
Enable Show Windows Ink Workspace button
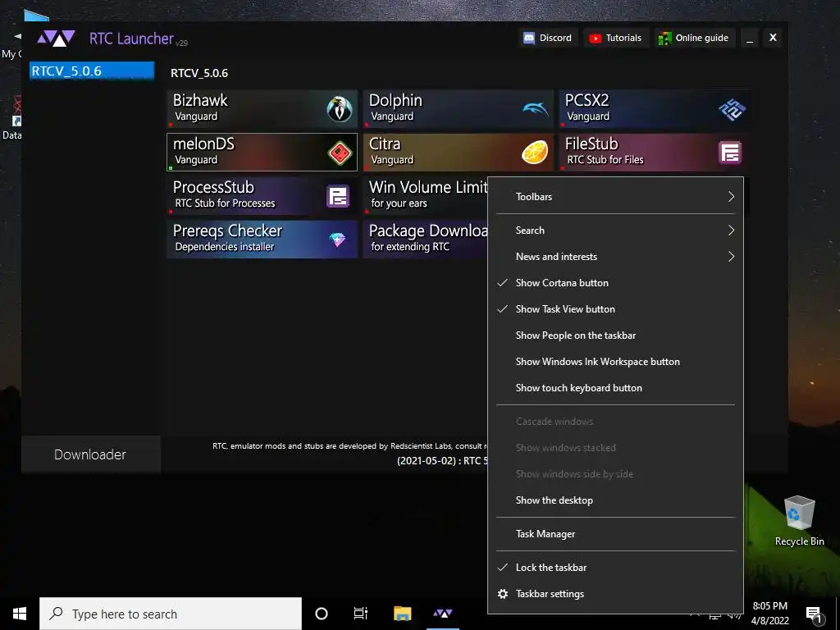point(615,362)
